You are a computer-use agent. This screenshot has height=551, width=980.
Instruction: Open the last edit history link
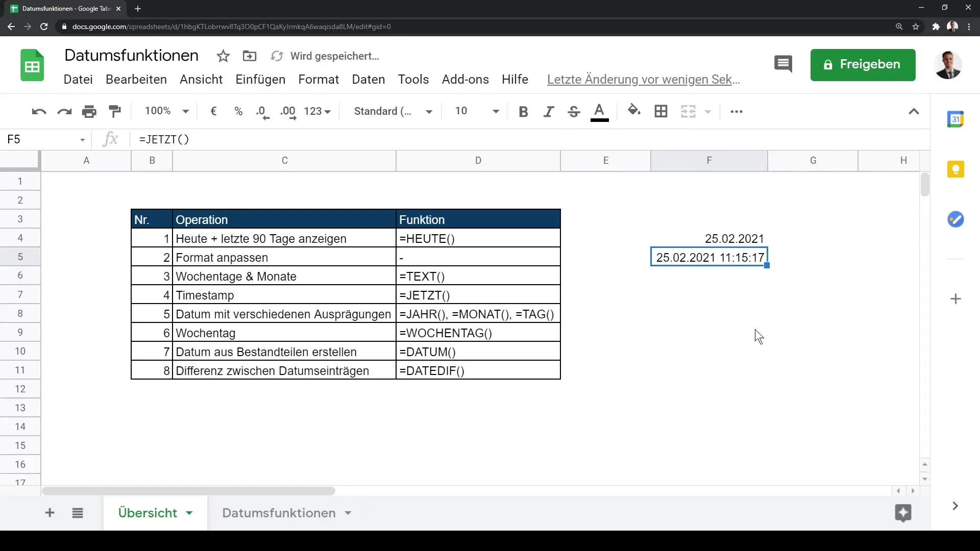tap(643, 80)
